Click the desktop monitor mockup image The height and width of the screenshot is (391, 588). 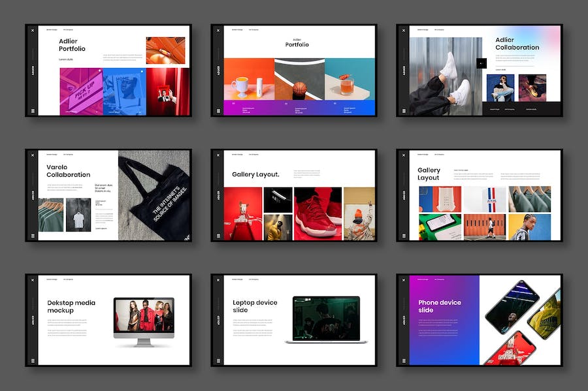(144, 316)
